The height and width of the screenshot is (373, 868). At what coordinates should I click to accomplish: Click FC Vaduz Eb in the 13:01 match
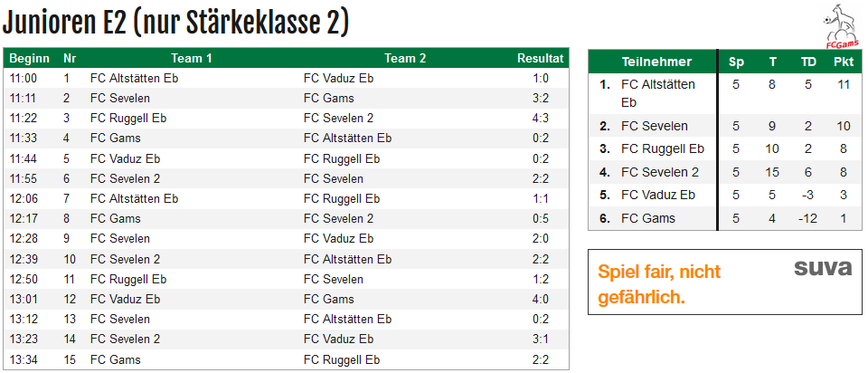tap(125, 300)
